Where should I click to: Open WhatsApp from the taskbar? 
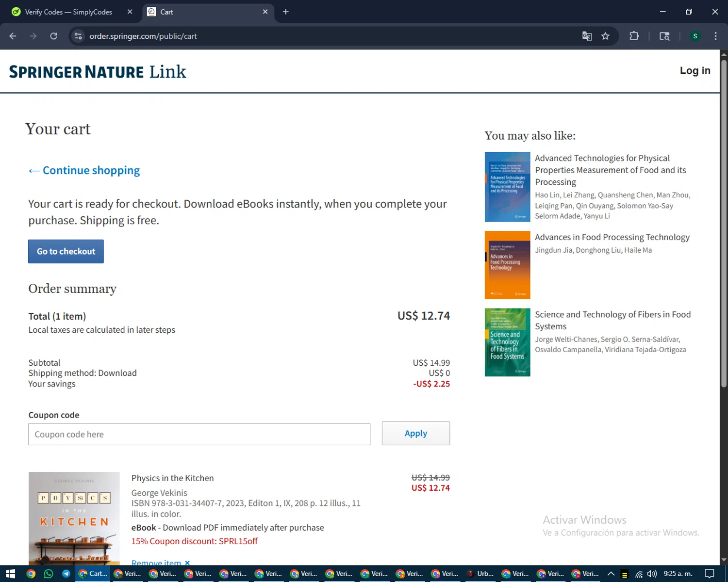49,574
